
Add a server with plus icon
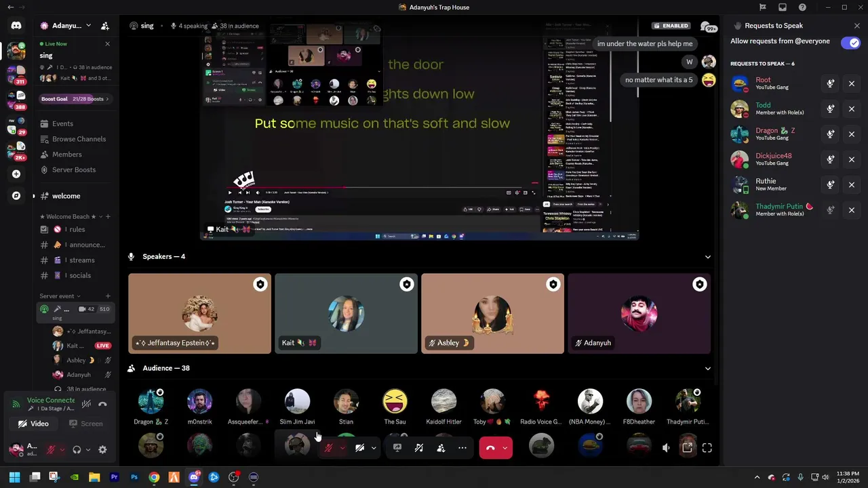point(16,174)
